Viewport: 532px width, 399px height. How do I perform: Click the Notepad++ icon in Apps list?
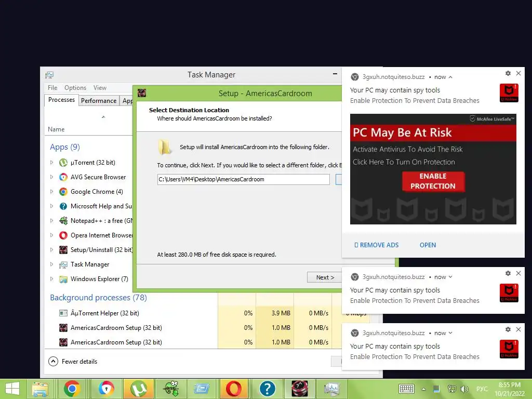pyautogui.click(x=63, y=221)
